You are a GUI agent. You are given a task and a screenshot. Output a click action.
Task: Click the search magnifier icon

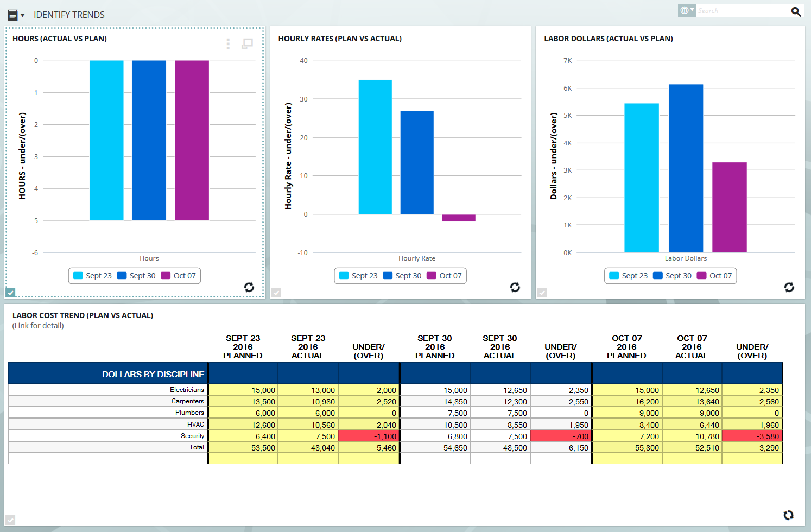[x=796, y=11]
